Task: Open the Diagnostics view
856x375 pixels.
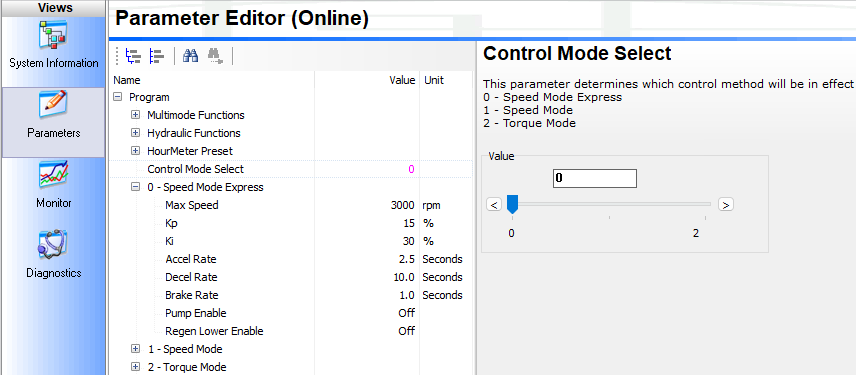Action: point(54,255)
